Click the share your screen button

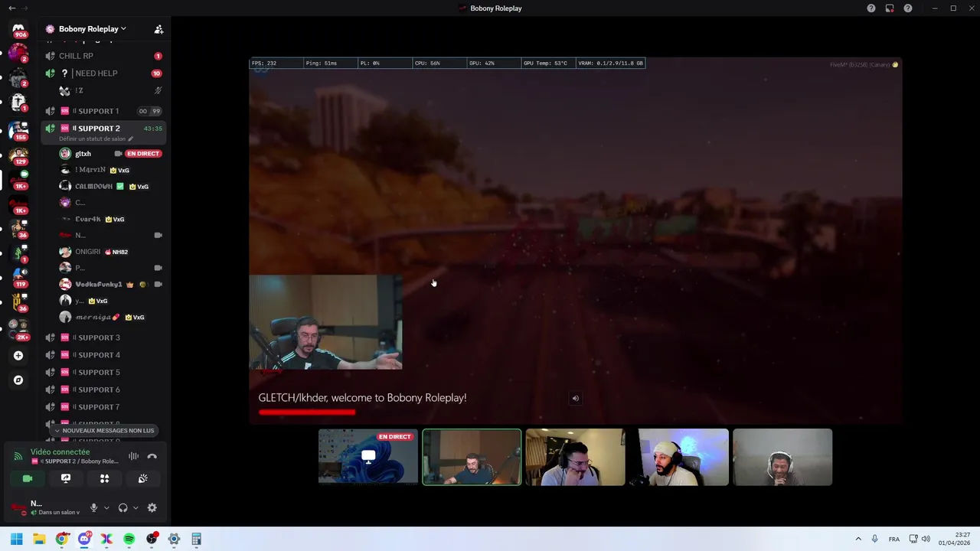click(66, 478)
